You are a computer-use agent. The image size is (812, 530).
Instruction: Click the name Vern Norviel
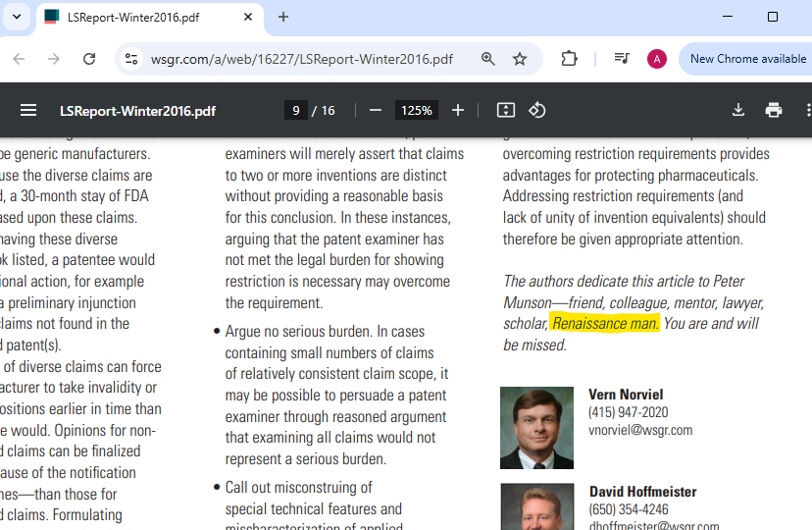coord(626,395)
